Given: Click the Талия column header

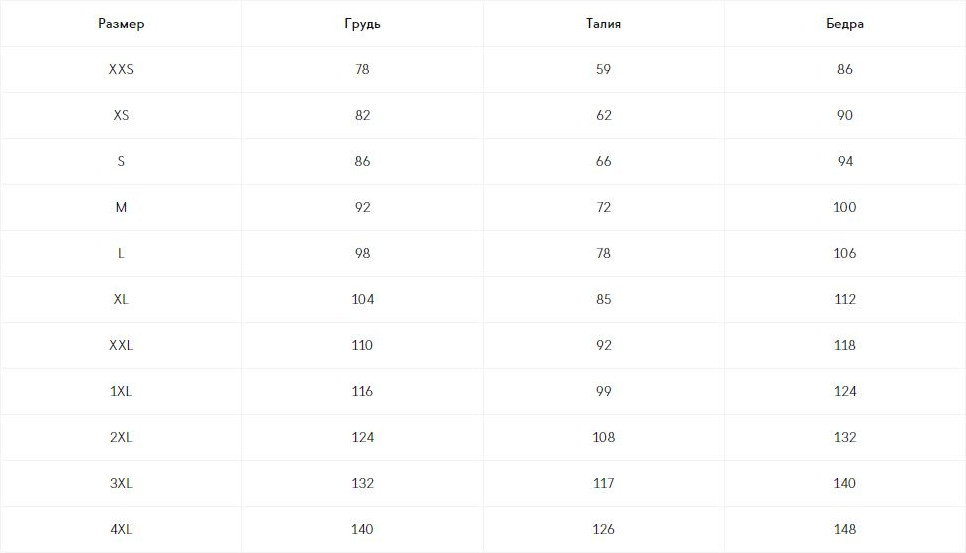Looking at the screenshot, I should 603,24.
